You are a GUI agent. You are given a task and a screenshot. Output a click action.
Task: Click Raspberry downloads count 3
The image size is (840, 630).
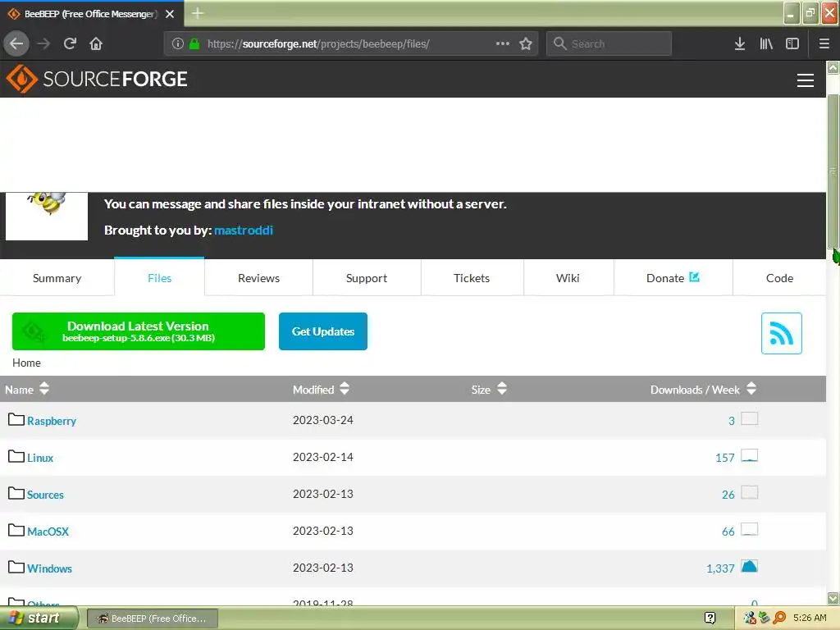731,421
